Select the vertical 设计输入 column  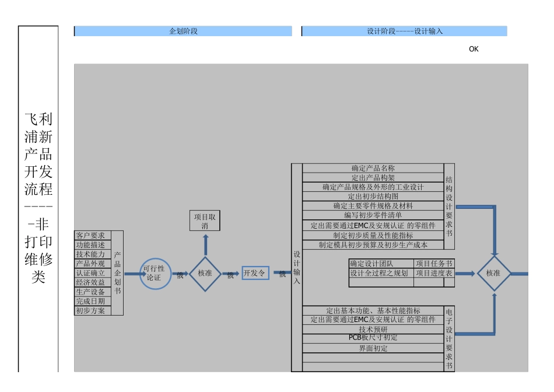[x=297, y=268]
